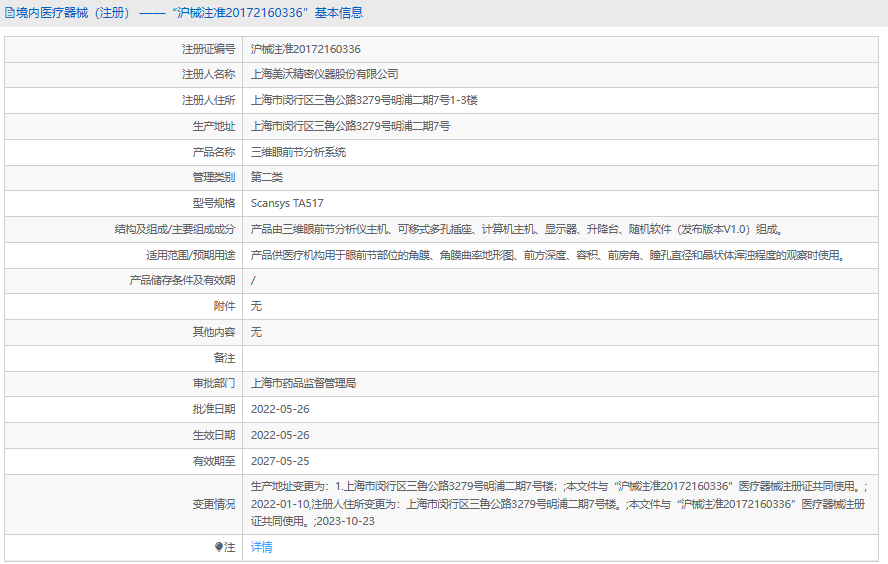Click the 变更情况 change record text
888x564 pixels.
[560, 504]
